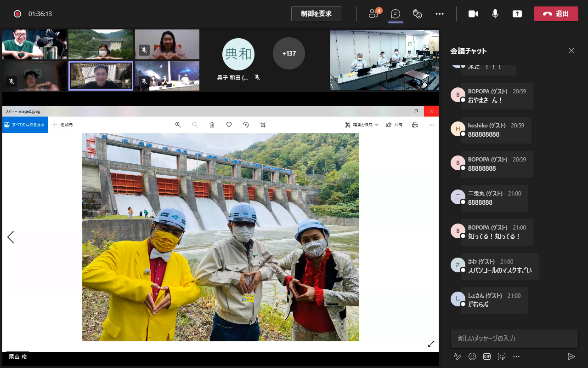This screenshot has width=588, height=368.
Task: Open raise hand reactions icon
Action: pos(417,14)
